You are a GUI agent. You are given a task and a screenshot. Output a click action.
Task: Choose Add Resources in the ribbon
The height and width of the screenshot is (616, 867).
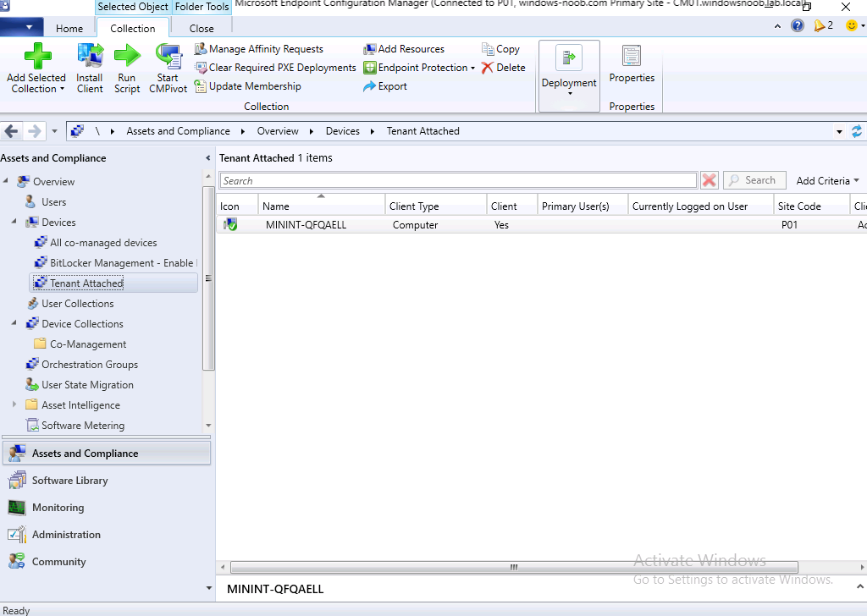404,49
